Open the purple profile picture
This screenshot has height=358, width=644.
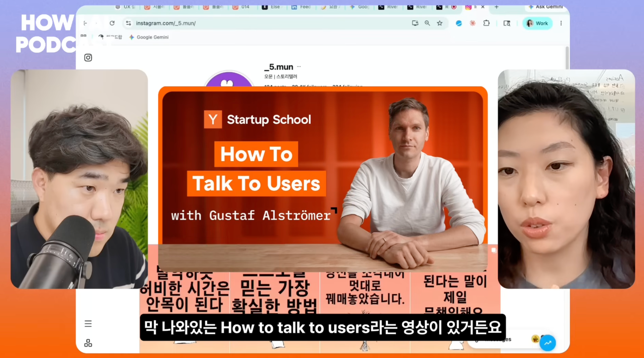(x=229, y=79)
